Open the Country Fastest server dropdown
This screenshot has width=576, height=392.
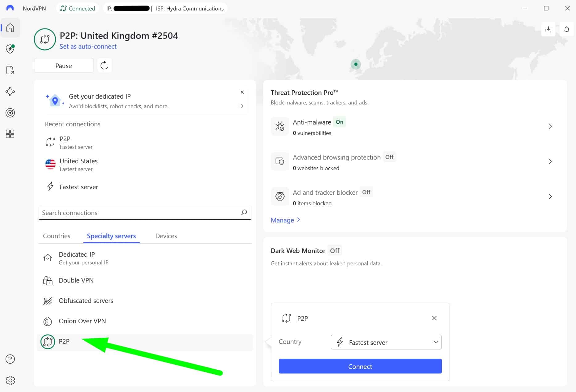click(x=386, y=342)
